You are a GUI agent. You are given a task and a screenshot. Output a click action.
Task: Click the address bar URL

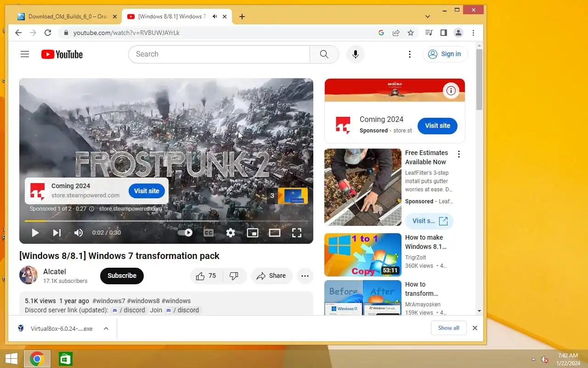(126, 33)
